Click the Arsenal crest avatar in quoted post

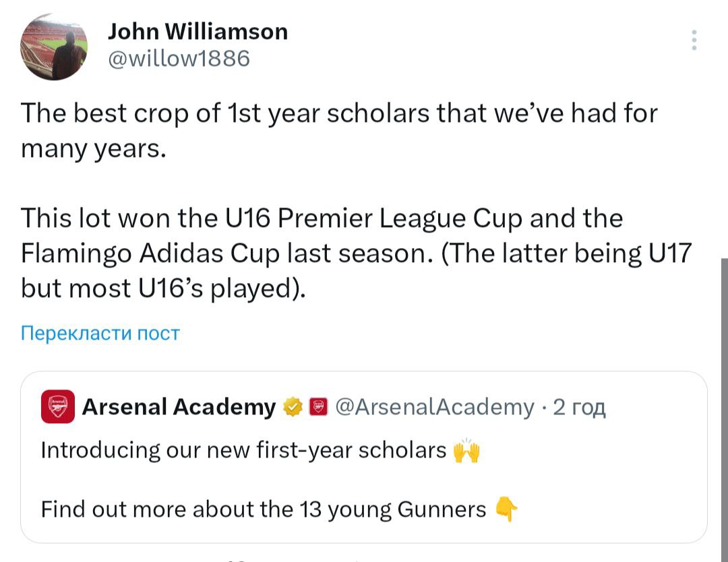58,407
